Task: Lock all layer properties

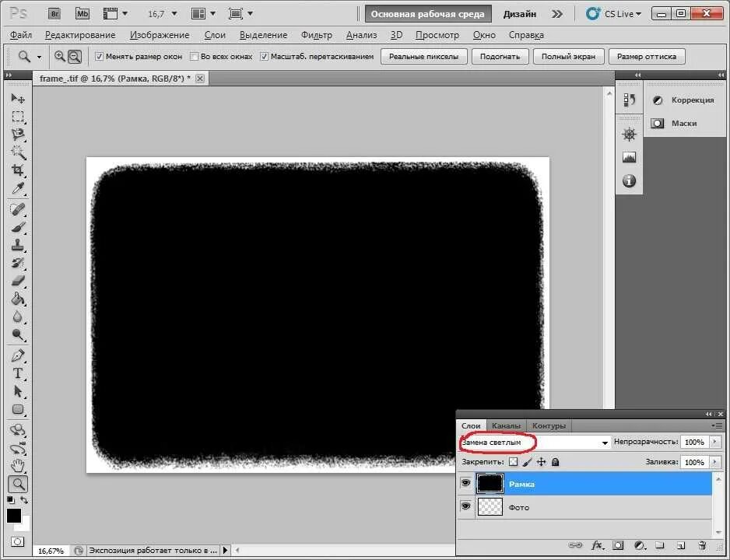Action: [x=555, y=462]
